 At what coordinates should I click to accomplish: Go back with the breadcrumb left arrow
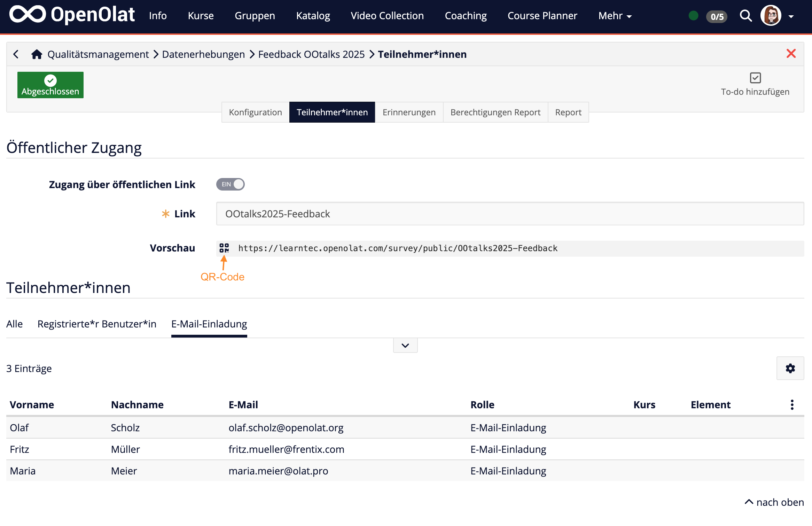pyautogui.click(x=16, y=54)
